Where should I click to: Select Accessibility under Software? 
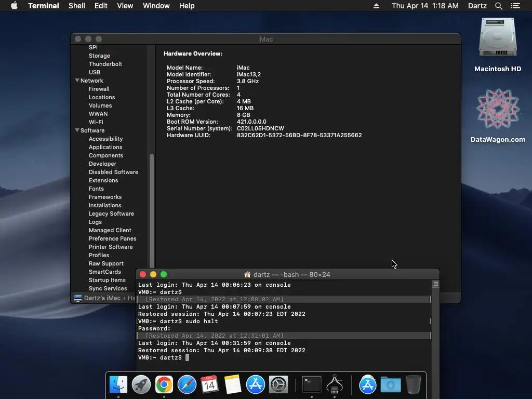[x=106, y=139]
